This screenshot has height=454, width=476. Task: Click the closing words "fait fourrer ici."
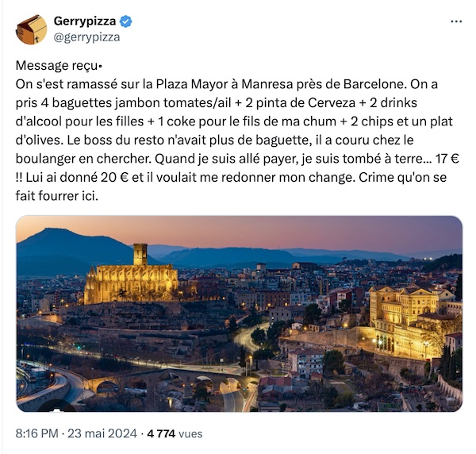coord(57,196)
